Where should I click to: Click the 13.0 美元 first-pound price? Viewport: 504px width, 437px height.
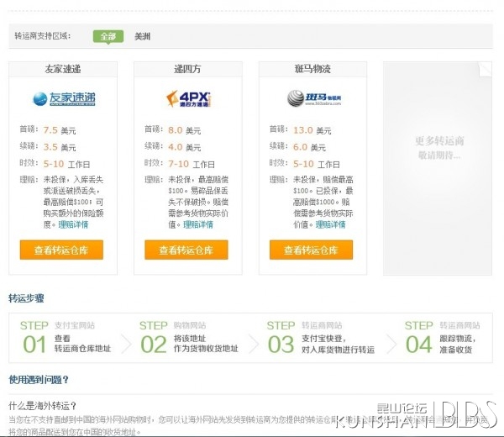point(312,130)
